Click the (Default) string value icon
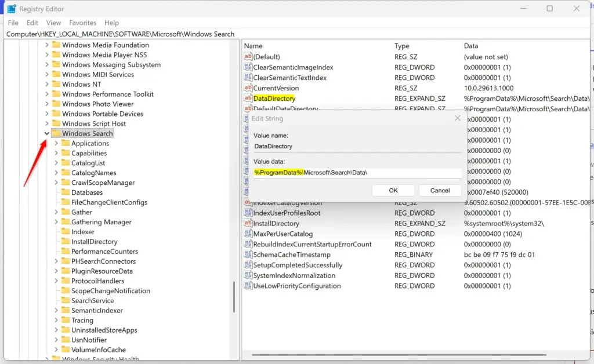Viewport: 594px width, 364px height. click(x=248, y=57)
